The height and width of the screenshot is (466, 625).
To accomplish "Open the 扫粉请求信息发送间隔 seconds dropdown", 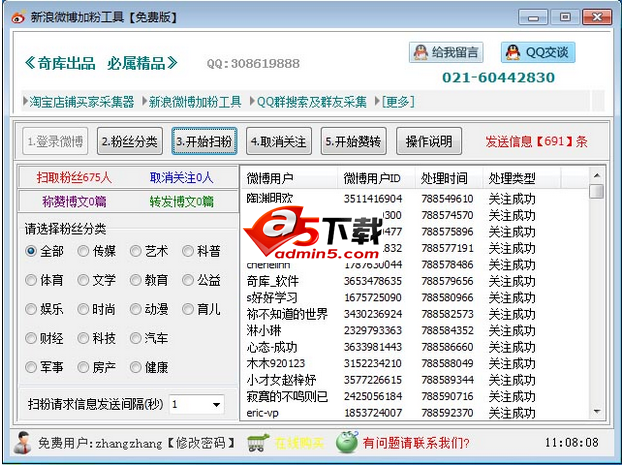I will (x=197, y=405).
